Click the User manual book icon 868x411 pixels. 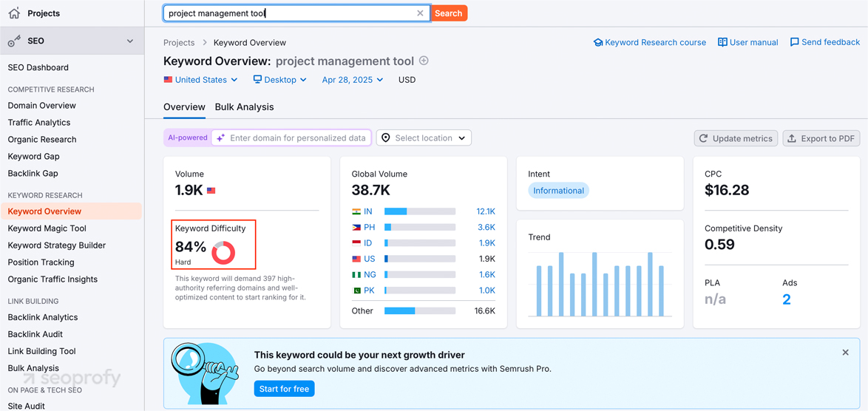722,43
